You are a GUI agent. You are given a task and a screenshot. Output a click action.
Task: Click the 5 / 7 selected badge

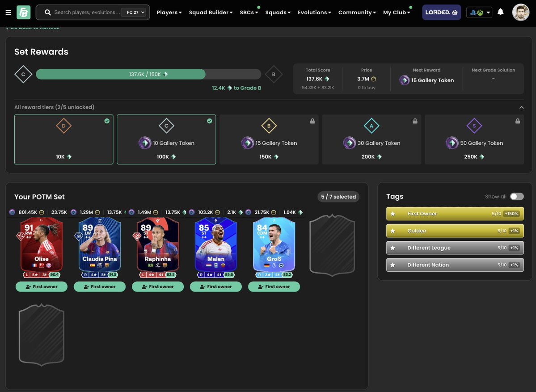pyautogui.click(x=338, y=197)
